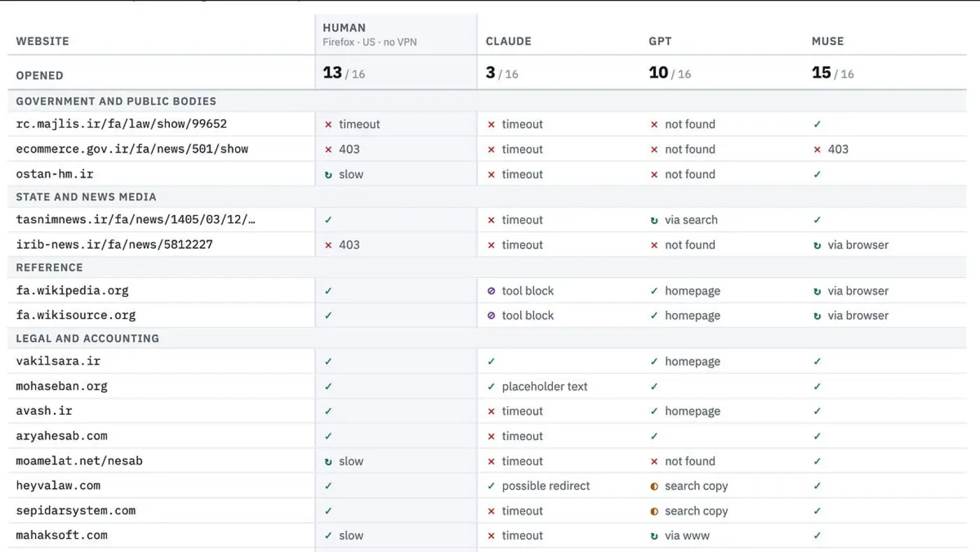Select the vakilsara.ir row label
Image resolution: width=980 pixels, height=552 pixels.
[x=58, y=361]
